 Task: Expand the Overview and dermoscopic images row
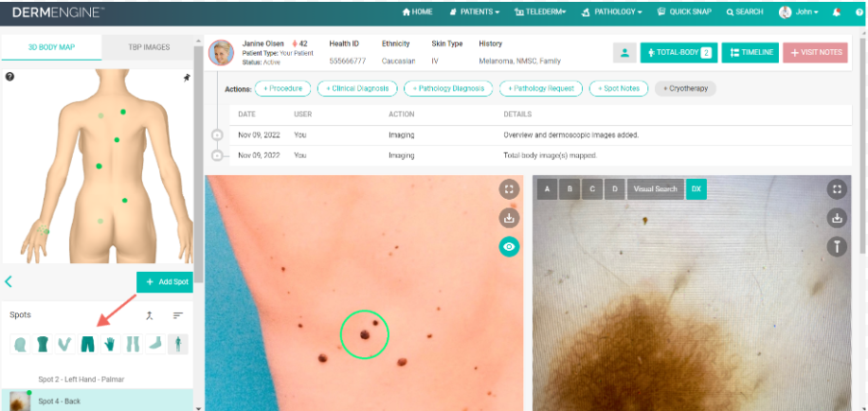[216, 135]
